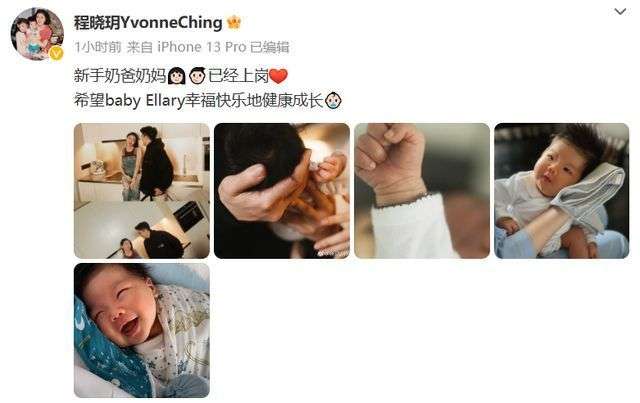Open the post options chevron menu
Viewport: 640px width, 403px height.
[620, 12]
